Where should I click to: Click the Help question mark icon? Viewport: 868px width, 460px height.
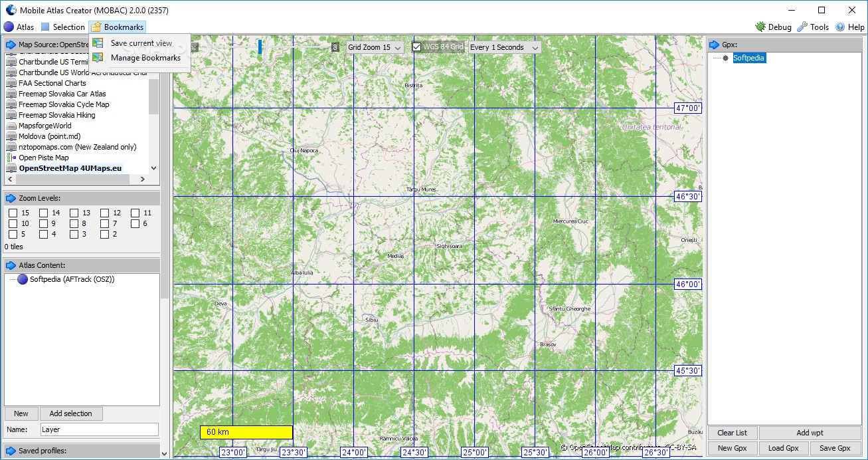coord(840,27)
